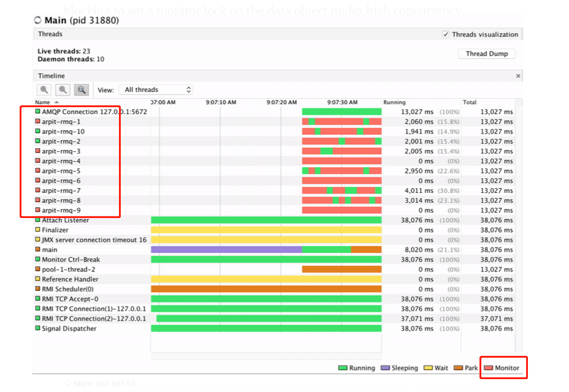Click the yellow icon beside Reference Handler
569x392 pixels.
[x=37, y=279]
